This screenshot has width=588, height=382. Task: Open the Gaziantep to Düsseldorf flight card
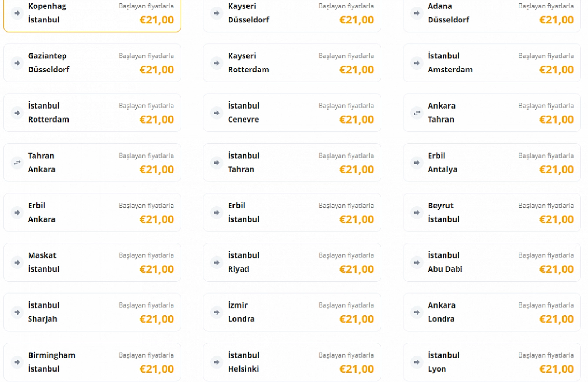coord(92,63)
